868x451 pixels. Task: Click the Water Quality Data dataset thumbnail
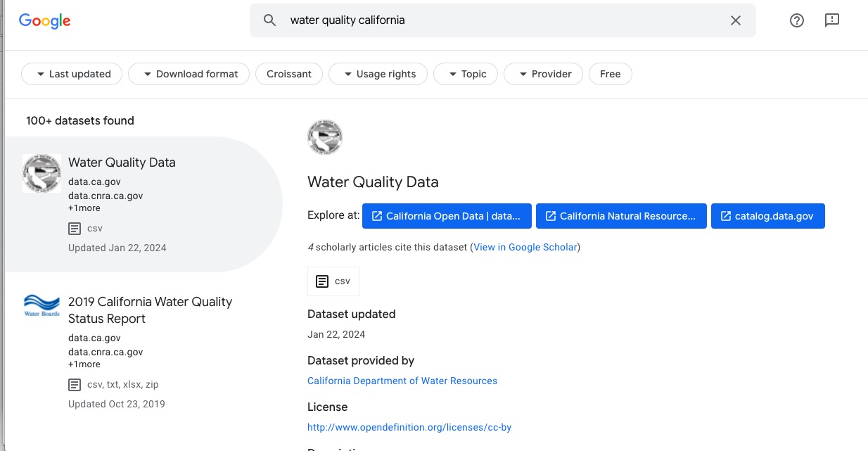pos(42,173)
